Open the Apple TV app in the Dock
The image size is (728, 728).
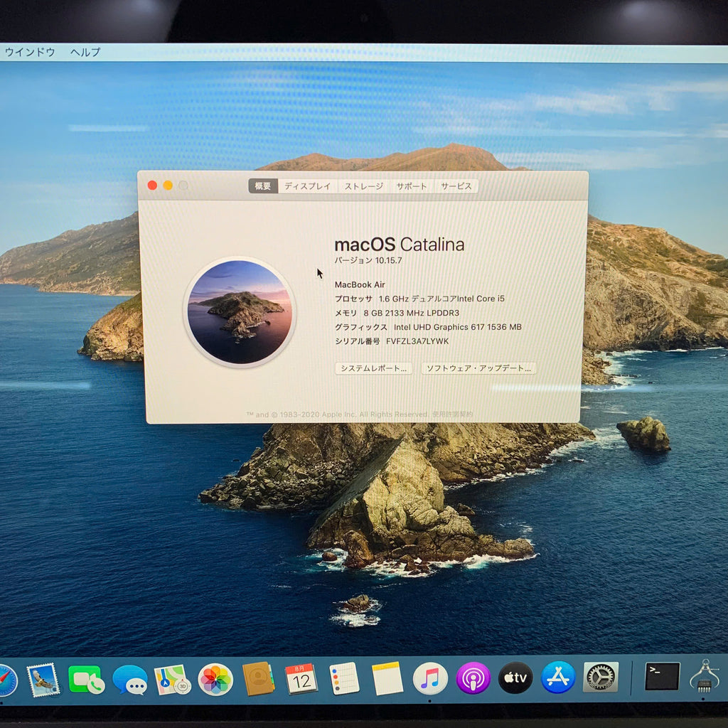click(515, 678)
